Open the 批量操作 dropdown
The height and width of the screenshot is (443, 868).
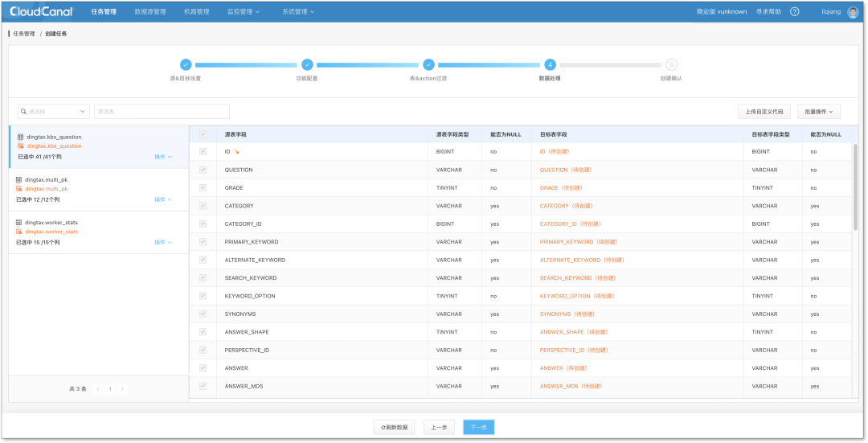tap(819, 112)
